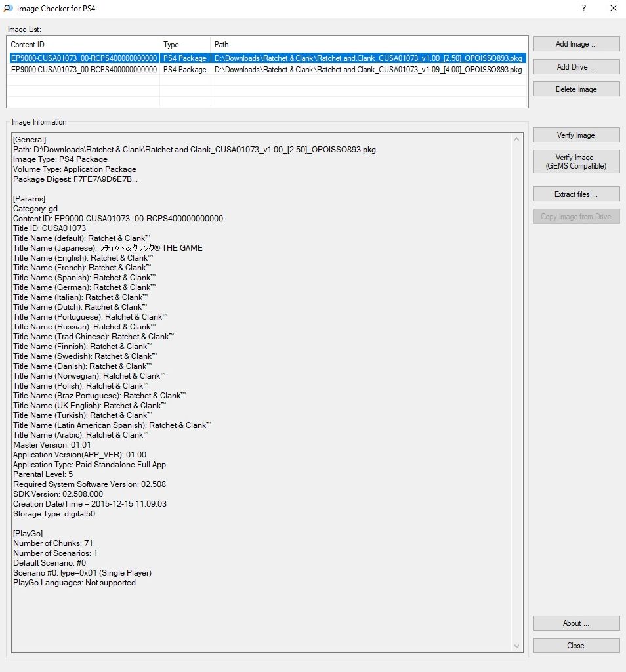Click the Required System Software Version line
Screen dimensions: 626x672
coord(89,485)
